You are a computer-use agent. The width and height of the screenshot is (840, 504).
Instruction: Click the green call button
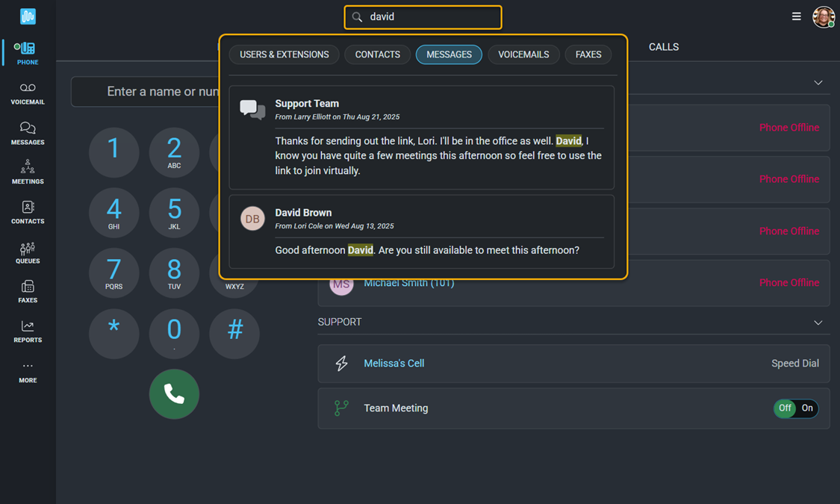pyautogui.click(x=174, y=394)
